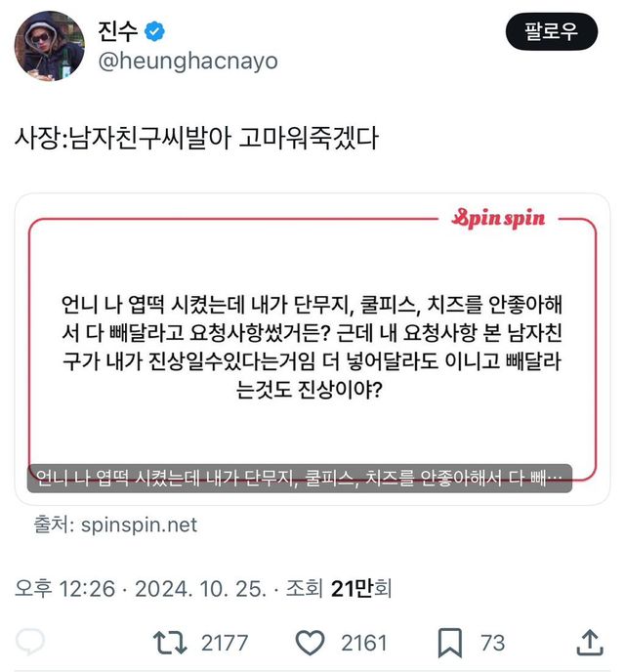Open the timestamp 오후 12:26
Viewport: 625px width, 672px height.
point(65,588)
